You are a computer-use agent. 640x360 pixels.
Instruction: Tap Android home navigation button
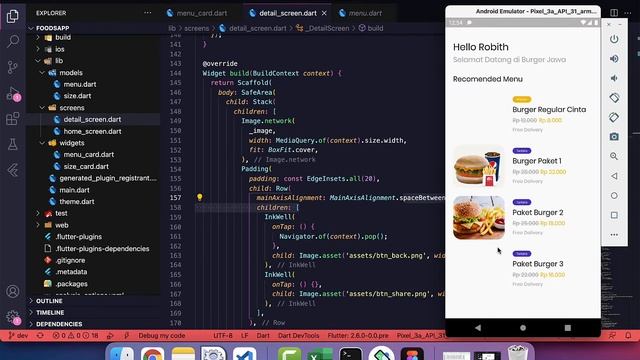click(x=523, y=328)
